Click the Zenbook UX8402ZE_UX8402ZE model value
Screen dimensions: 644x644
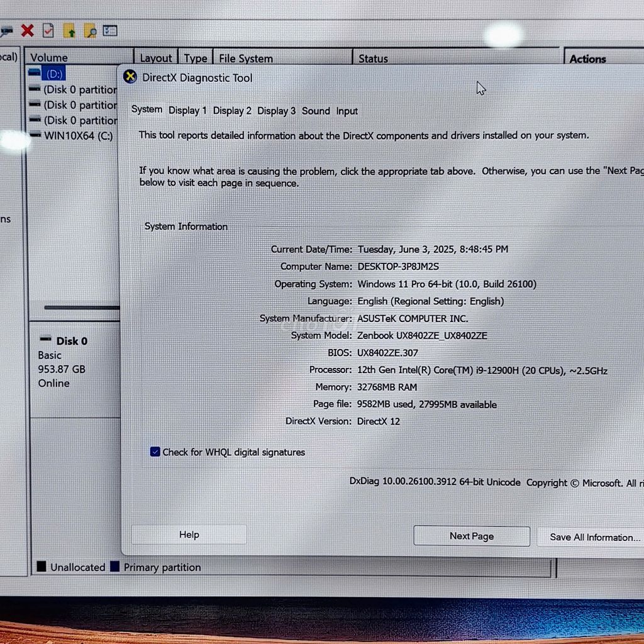click(x=422, y=335)
